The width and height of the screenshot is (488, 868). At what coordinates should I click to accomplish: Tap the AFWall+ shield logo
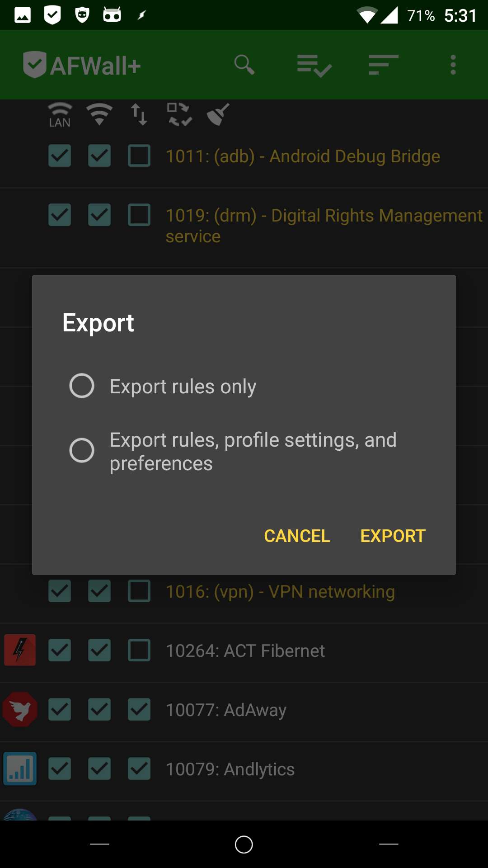[x=34, y=65]
